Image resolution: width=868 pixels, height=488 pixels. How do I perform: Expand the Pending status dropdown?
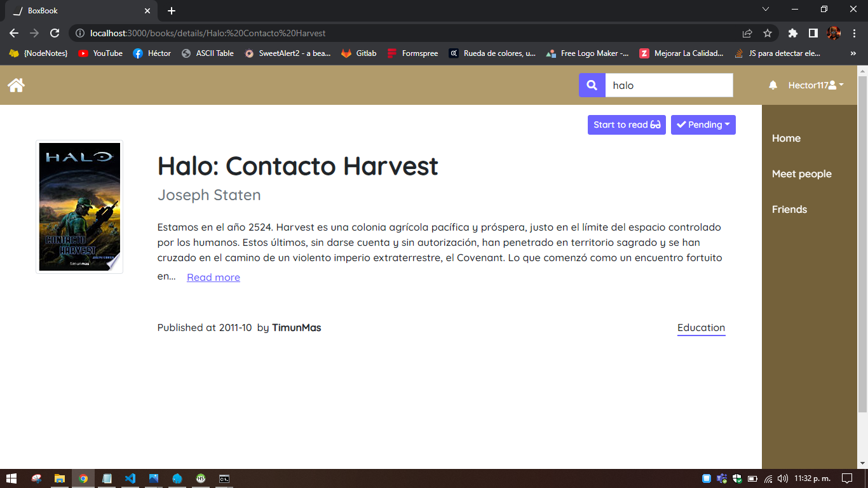coord(703,125)
